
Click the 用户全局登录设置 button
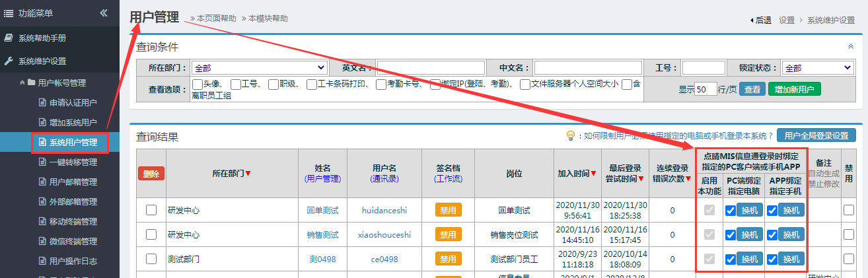click(816, 135)
